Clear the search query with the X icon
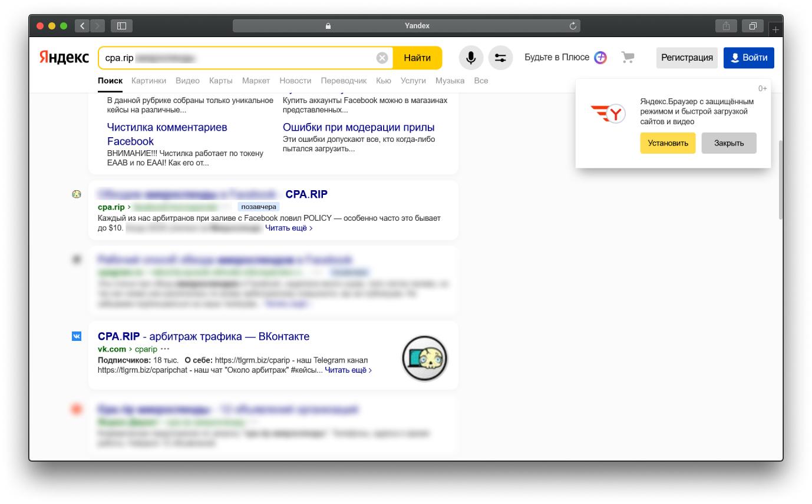The height and width of the screenshot is (504, 812). pos(382,58)
